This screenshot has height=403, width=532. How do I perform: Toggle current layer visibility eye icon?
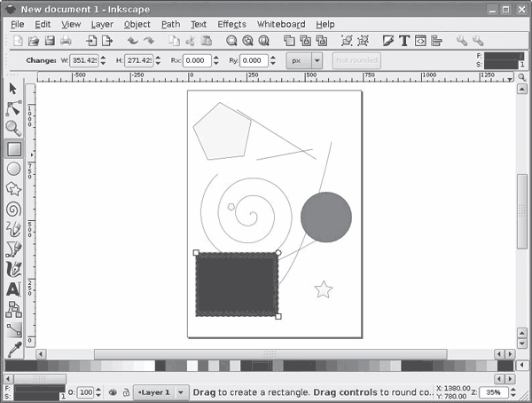[x=113, y=391]
